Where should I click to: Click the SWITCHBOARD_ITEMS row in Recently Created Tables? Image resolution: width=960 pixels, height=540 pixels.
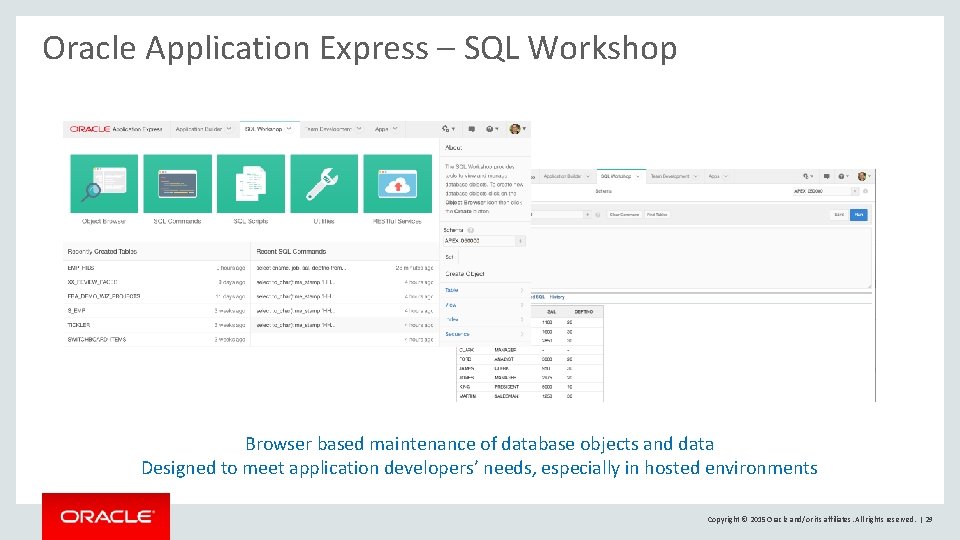point(156,340)
